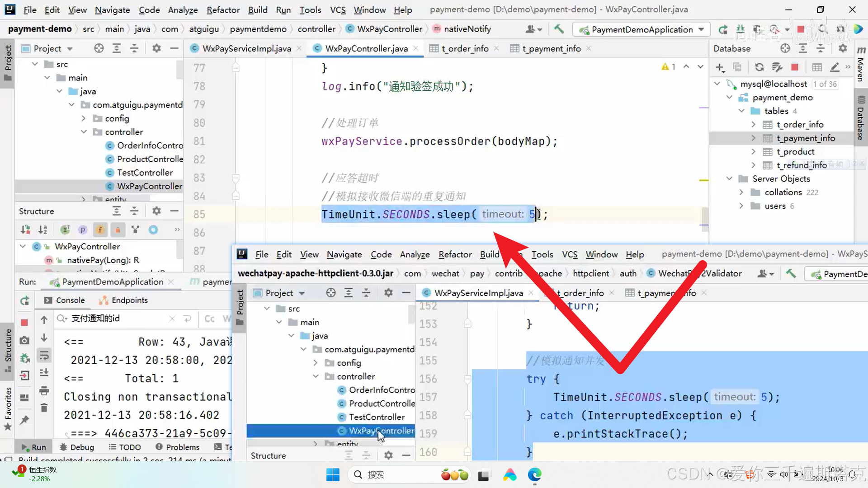Toggle Show non-public members lock filter

pyautogui.click(x=118, y=230)
